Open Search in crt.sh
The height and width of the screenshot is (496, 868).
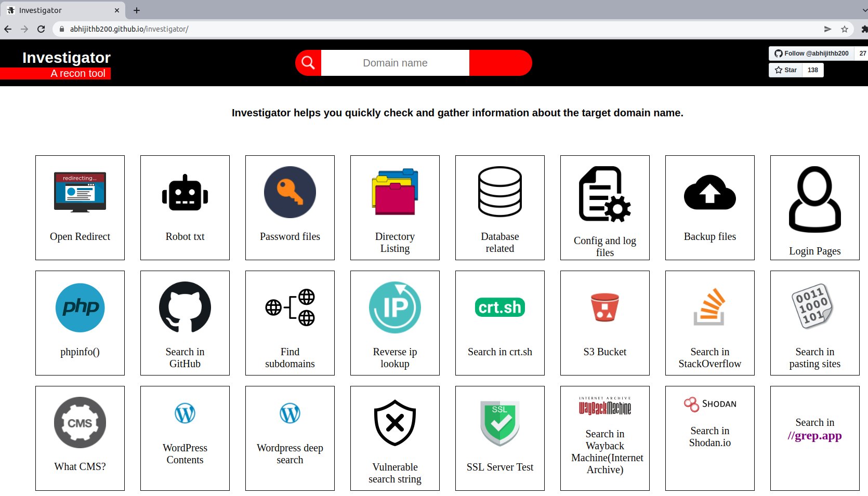tap(499, 322)
